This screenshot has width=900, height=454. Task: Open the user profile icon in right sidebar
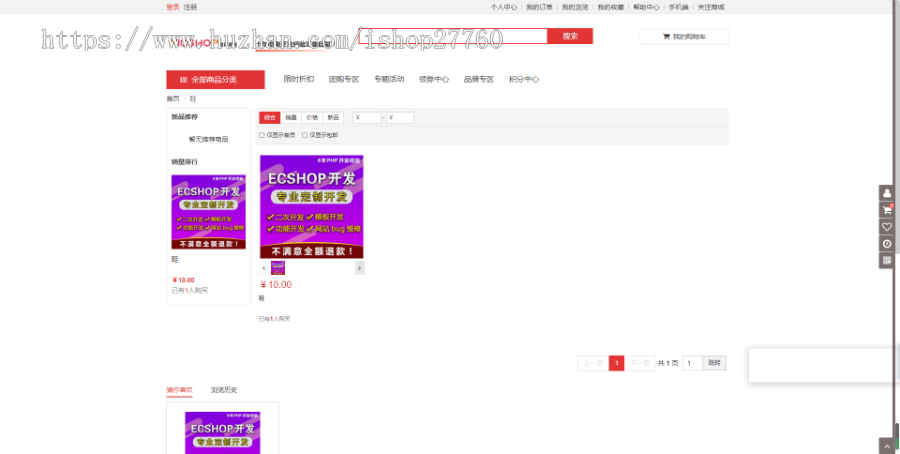pos(887,193)
